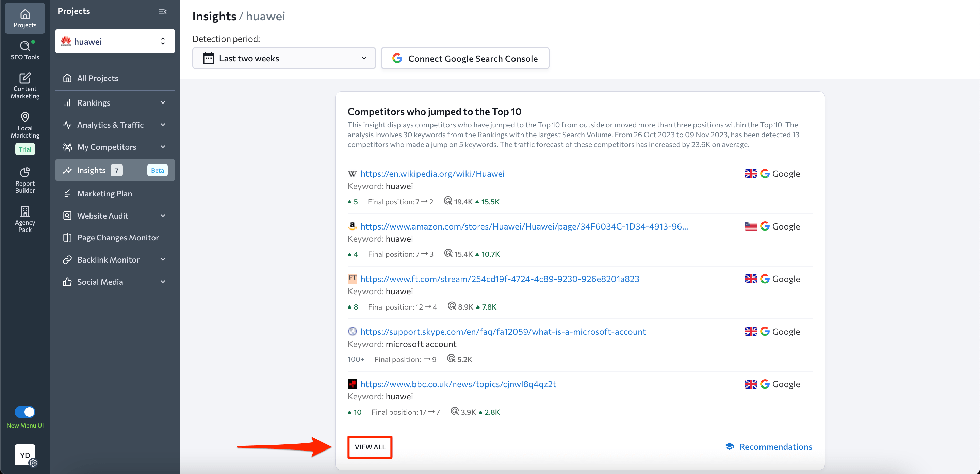
Task: Click the Social Media thumbs-up icon
Action: 67,282
